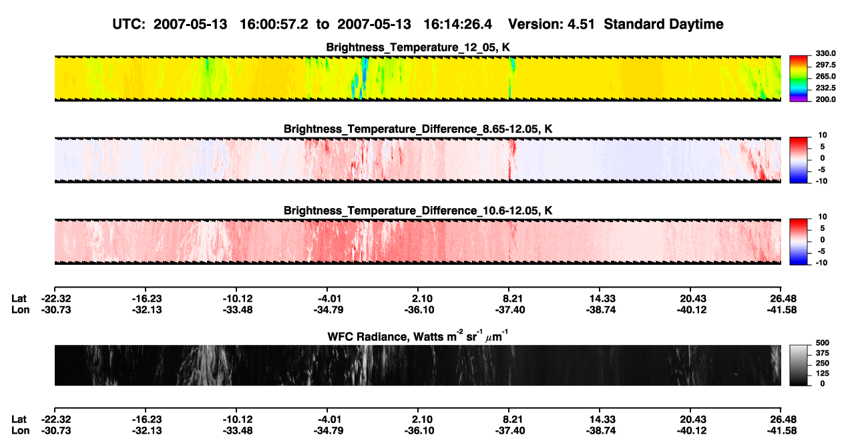Click the red-blue colorbar beside the 8.65-12.05 panel
The width and height of the screenshot is (868, 445).
[798, 159]
